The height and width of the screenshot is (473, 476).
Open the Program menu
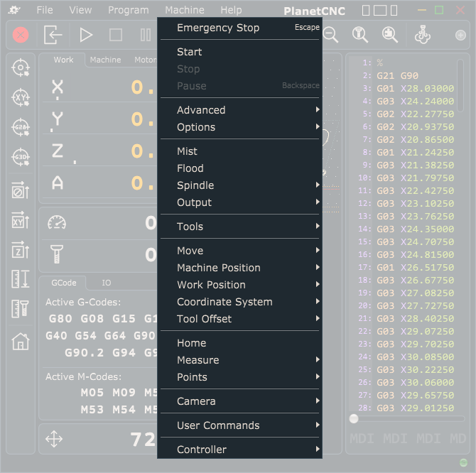[x=128, y=10]
